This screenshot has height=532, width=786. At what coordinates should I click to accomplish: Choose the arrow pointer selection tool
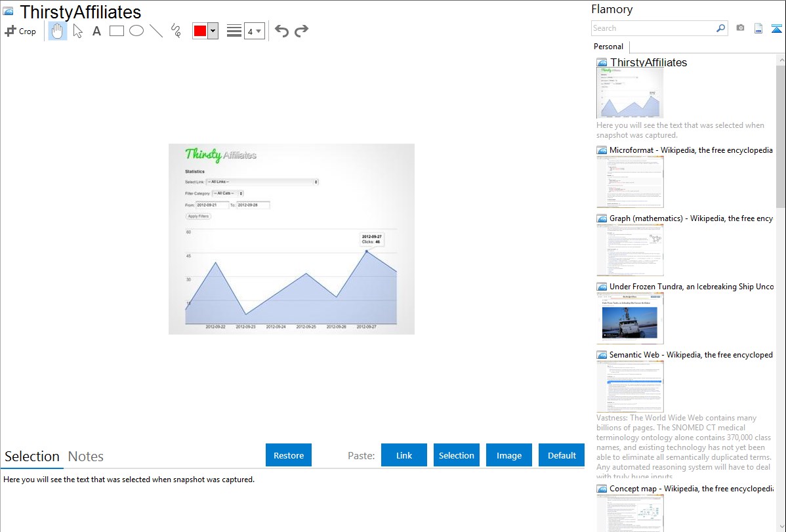pos(77,31)
